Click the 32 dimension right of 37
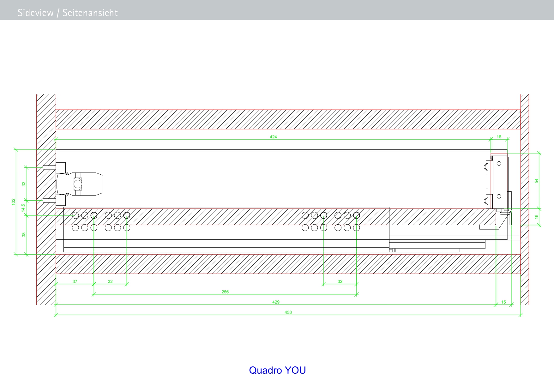Screen dimensions: 554x392 click(x=110, y=281)
